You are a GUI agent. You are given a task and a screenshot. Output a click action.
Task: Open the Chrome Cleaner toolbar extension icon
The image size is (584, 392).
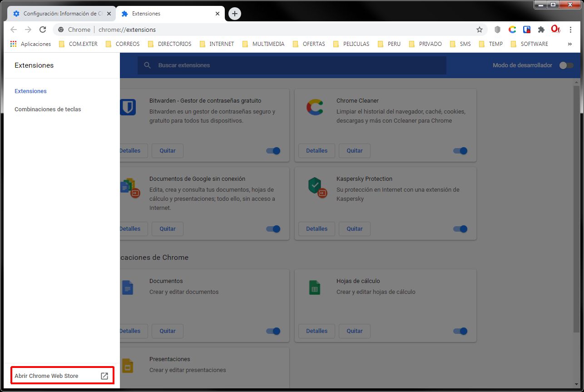(x=512, y=30)
